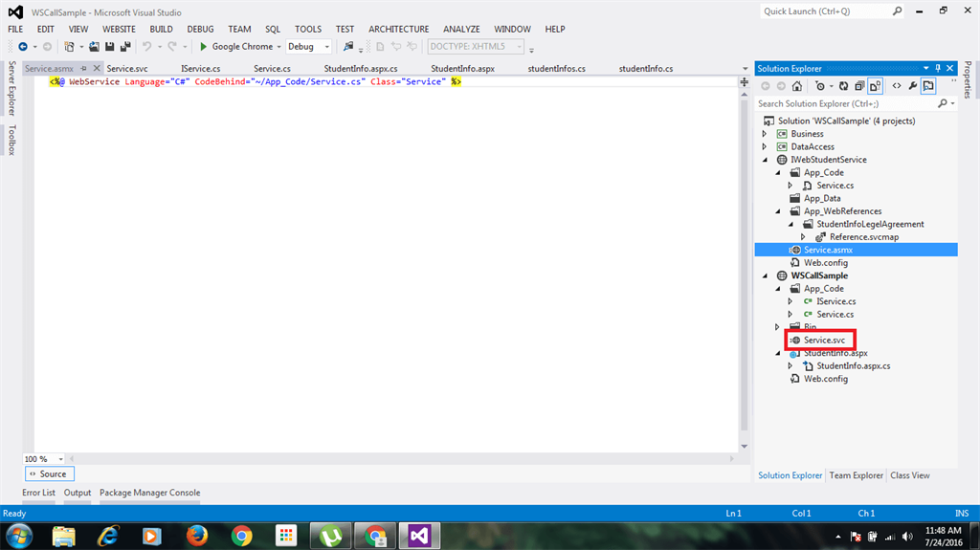This screenshot has width=980, height=550.
Task: Switch to the StudentInfo.aspx.cs tab
Action: coord(361,69)
